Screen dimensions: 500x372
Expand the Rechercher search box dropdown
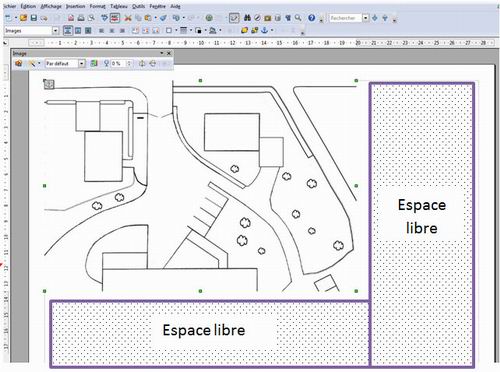(x=366, y=18)
